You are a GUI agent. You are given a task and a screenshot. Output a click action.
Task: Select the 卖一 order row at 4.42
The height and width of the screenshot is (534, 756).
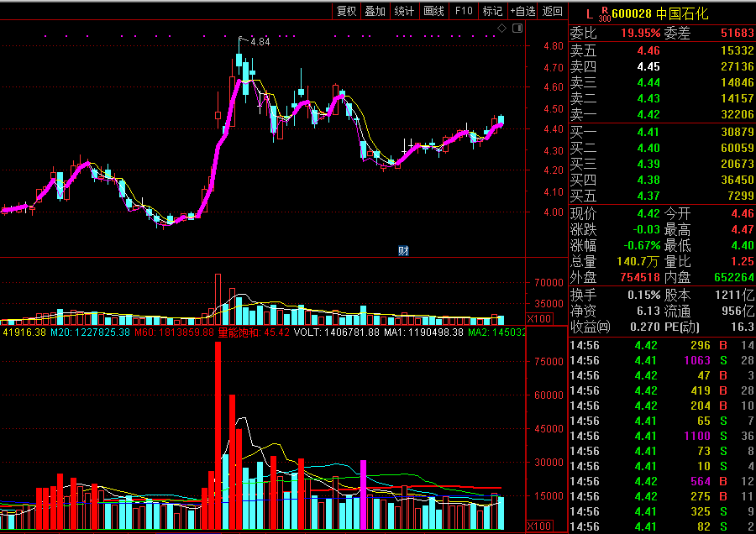click(662, 114)
